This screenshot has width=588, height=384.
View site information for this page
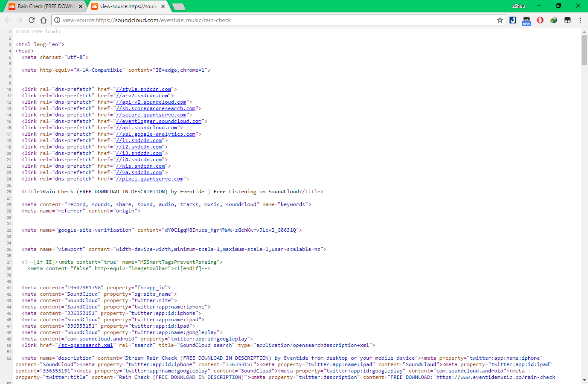coord(57,20)
